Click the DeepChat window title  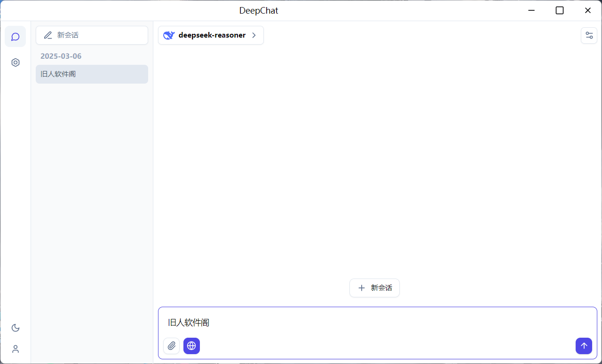(259, 10)
